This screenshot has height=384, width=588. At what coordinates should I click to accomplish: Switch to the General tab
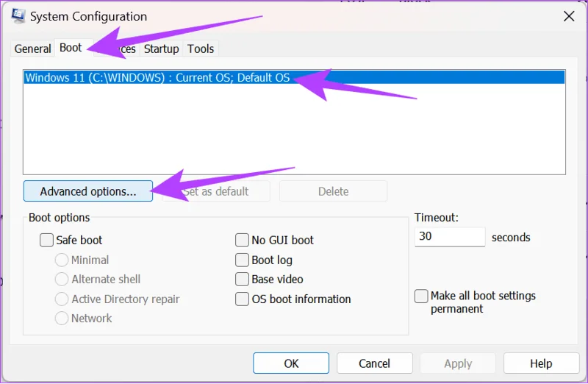tap(32, 49)
